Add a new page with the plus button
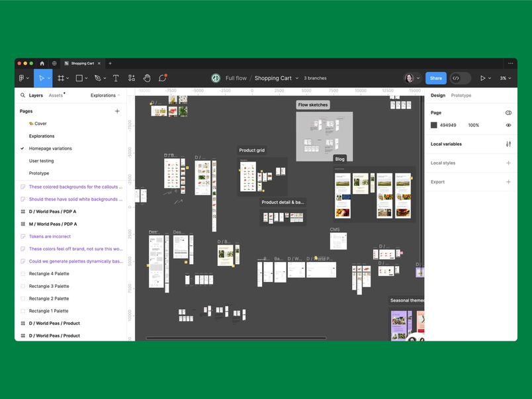This screenshot has width=532, height=399. point(118,111)
